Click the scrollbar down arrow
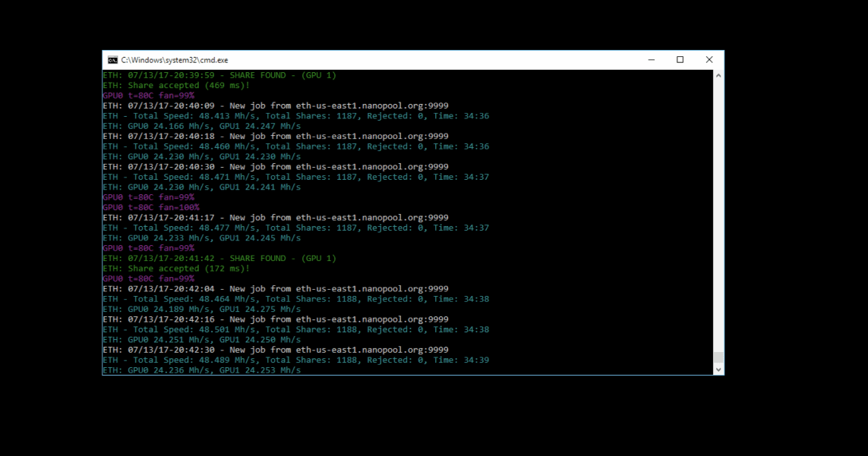Screen dimensions: 868x456 (x=718, y=370)
